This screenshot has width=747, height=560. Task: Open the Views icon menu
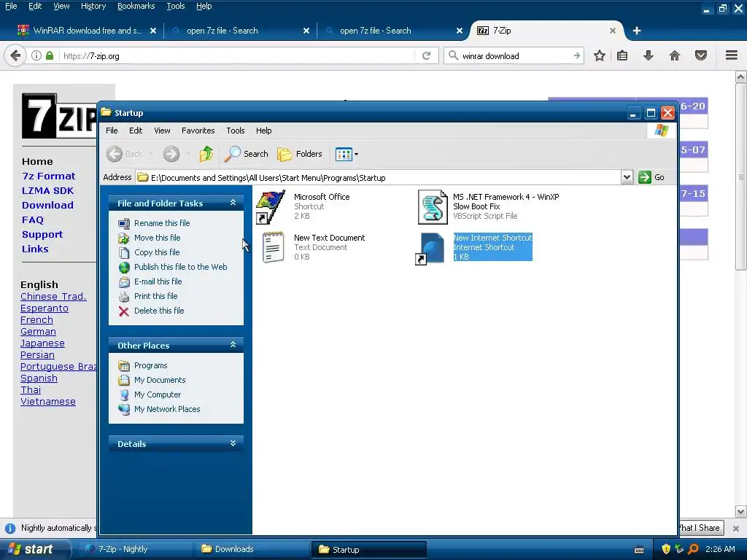pos(347,154)
